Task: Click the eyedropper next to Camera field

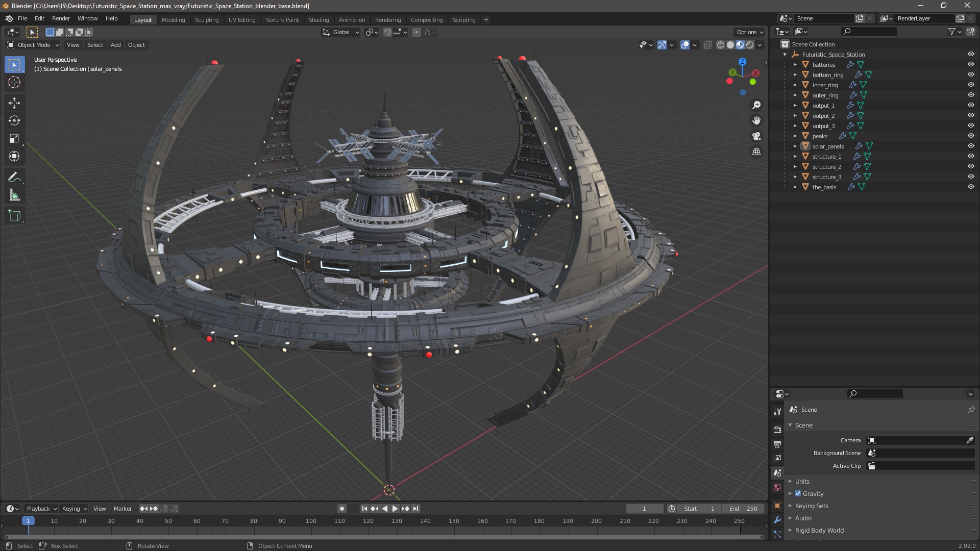Action: [x=970, y=440]
